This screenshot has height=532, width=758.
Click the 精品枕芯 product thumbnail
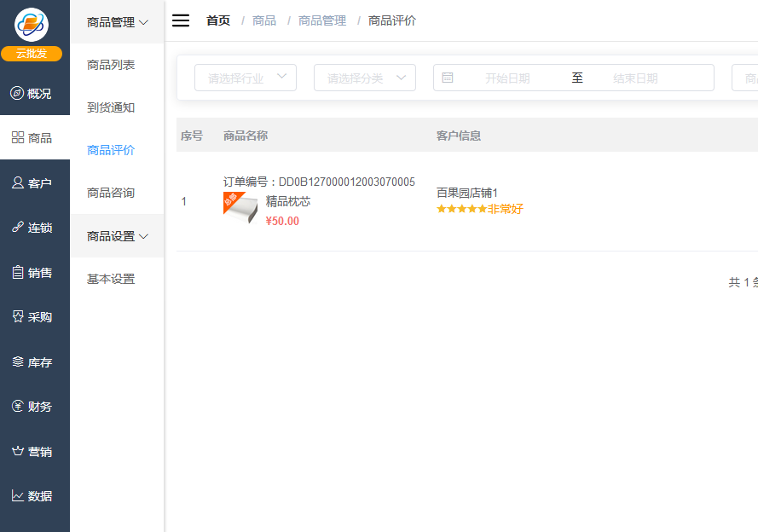pyautogui.click(x=240, y=208)
